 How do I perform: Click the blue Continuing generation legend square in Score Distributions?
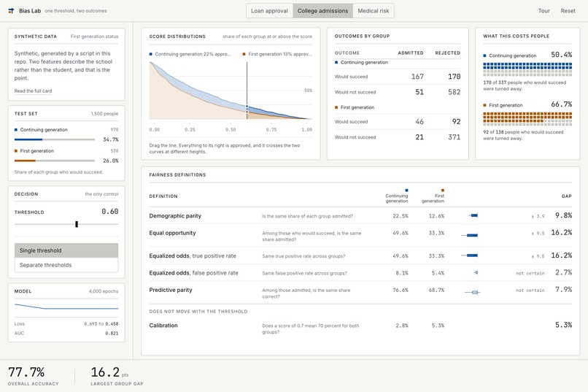pos(151,54)
